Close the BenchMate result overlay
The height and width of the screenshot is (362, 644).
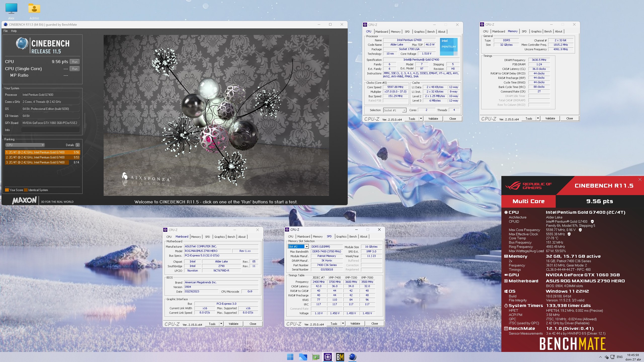pyautogui.click(x=640, y=179)
